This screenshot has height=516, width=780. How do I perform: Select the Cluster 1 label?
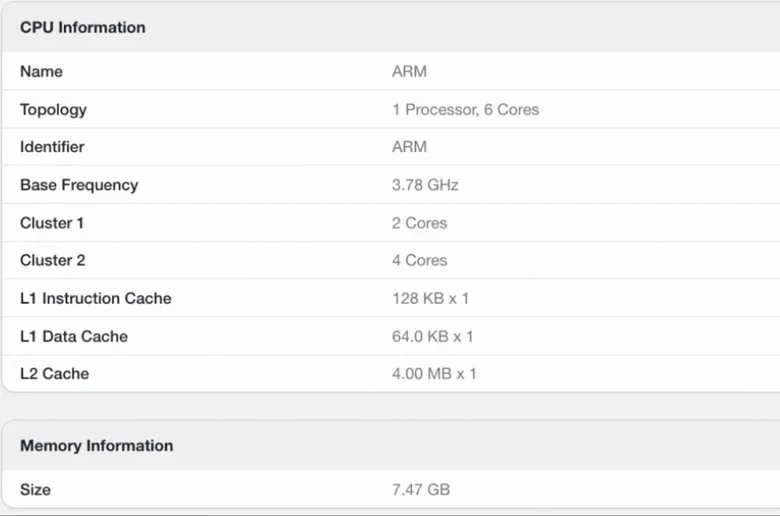tap(52, 223)
